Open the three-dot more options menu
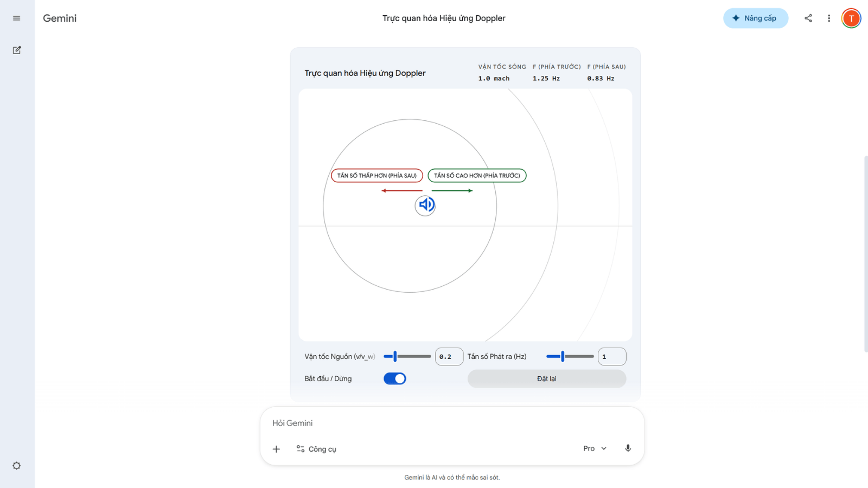The width and height of the screenshot is (868, 488). click(x=829, y=18)
